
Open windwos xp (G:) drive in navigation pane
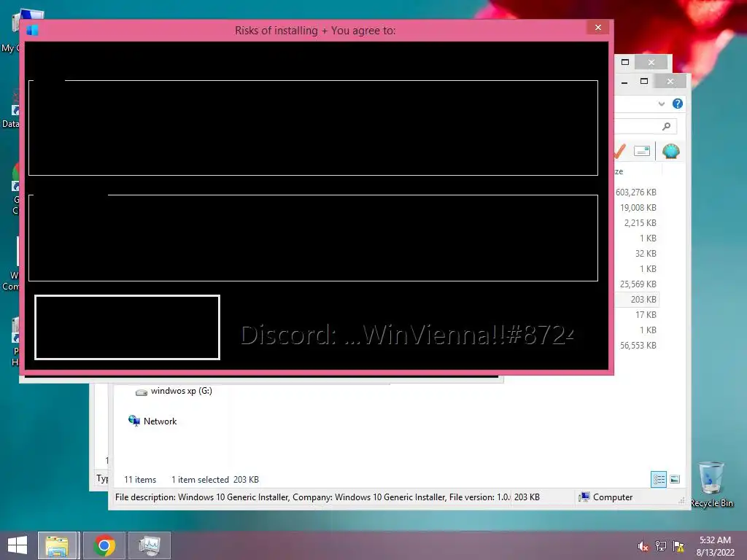coord(174,391)
